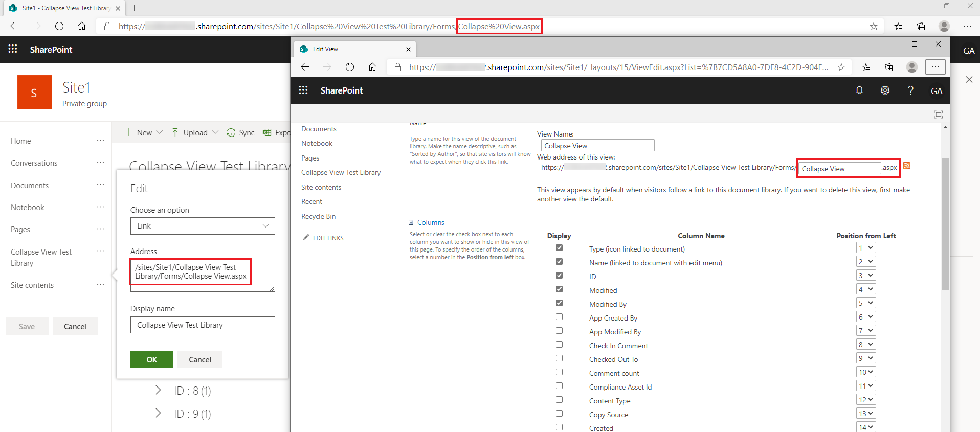
Task: Click Cancel next to the Save button
Action: (75, 327)
